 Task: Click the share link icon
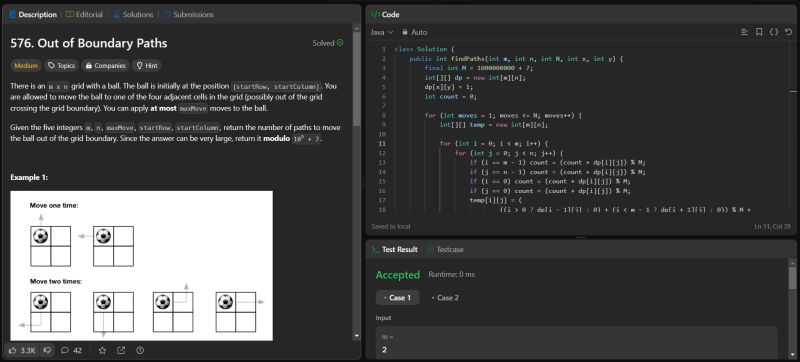(x=121, y=350)
